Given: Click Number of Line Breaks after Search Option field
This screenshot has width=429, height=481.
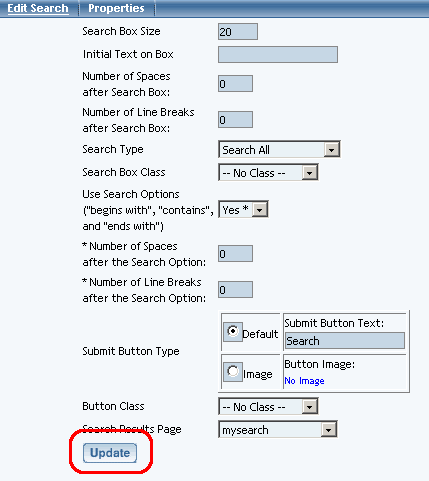Looking at the screenshot, I should (235, 290).
